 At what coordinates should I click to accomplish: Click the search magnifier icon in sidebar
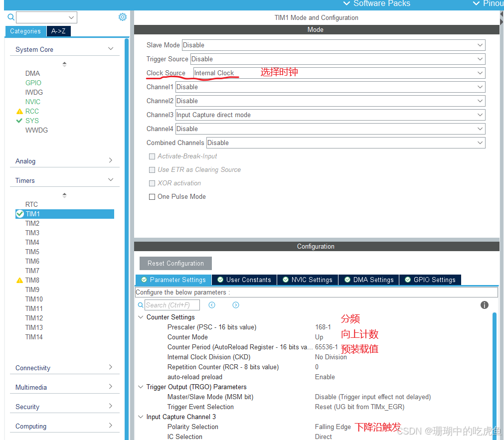(11, 17)
